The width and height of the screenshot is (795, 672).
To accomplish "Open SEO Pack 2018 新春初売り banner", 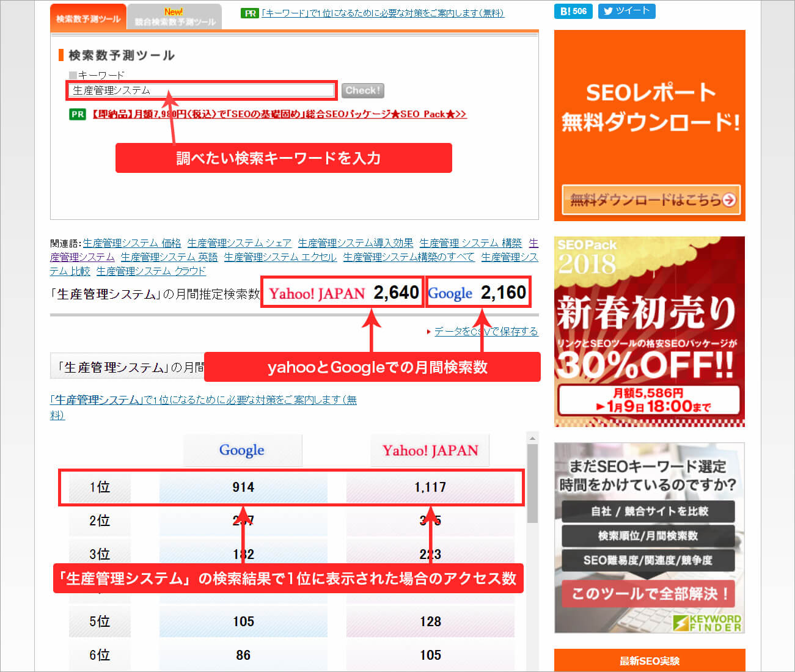I will point(650,332).
